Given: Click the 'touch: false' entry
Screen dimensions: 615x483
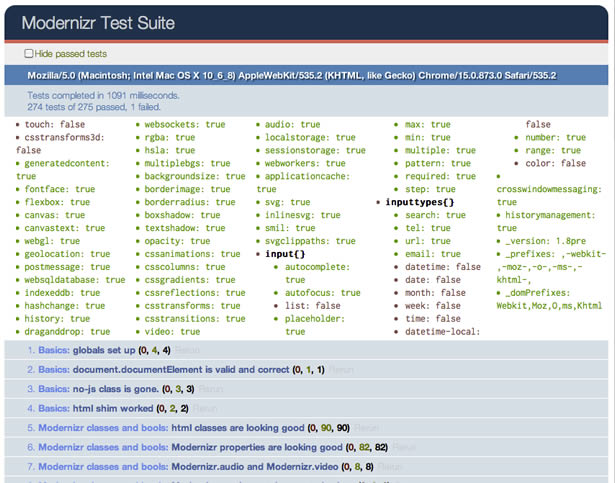Looking at the screenshot, I should point(55,124).
